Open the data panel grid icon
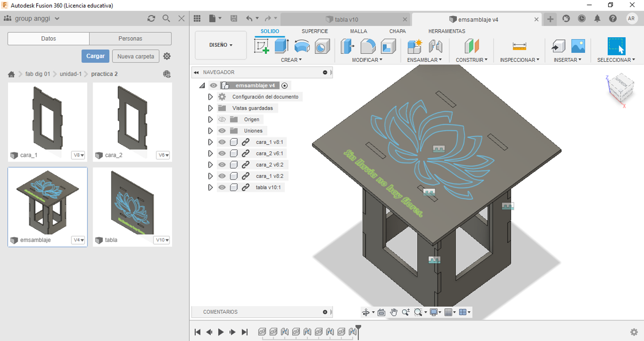 (197, 19)
